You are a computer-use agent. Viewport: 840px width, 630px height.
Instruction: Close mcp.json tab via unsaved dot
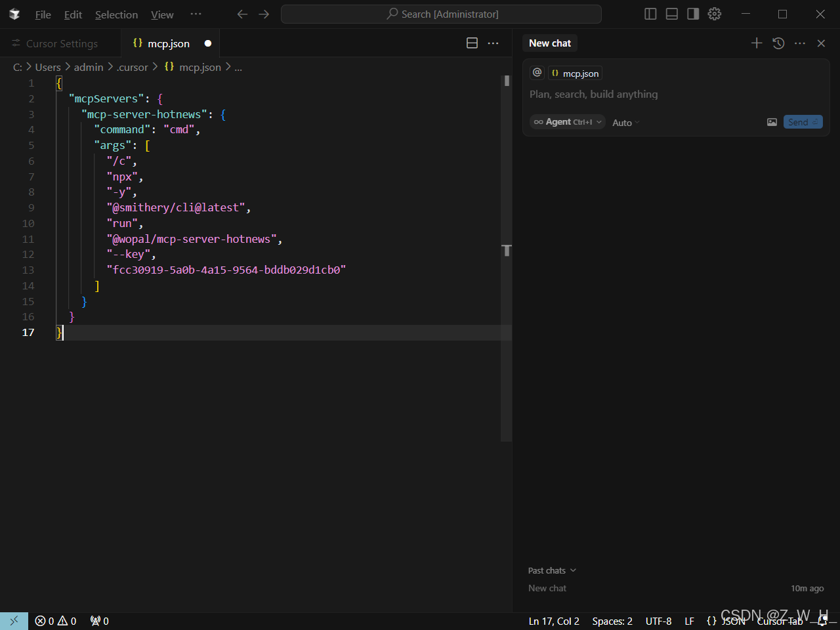click(x=208, y=43)
